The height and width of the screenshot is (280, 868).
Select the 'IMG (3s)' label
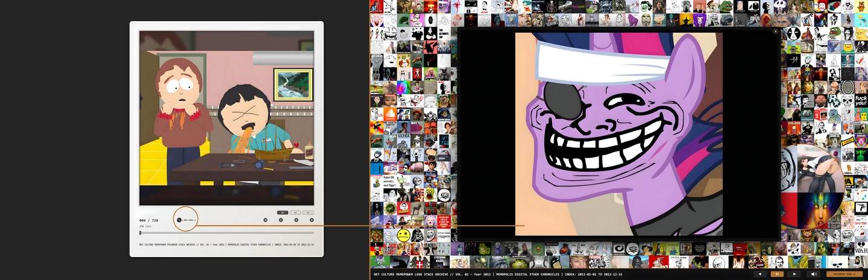(x=145, y=226)
